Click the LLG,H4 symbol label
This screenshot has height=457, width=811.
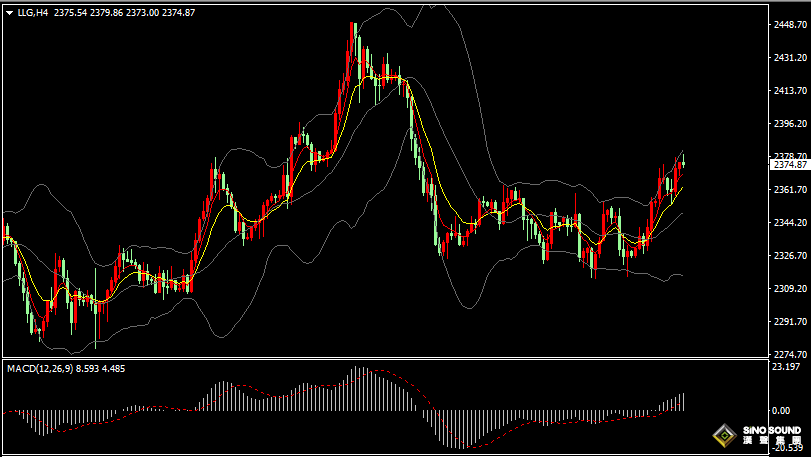point(33,12)
